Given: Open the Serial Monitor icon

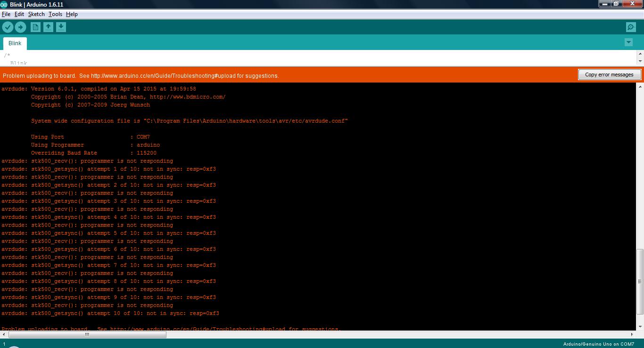Looking at the screenshot, I should point(630,27).
